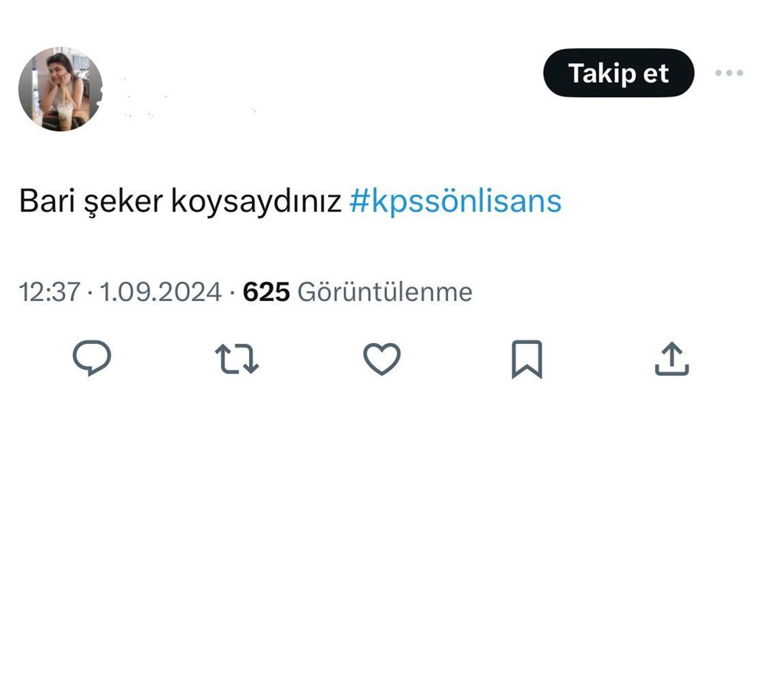
Task: Select the 625 Görüntülenme views label
Action: click(357, 291)
